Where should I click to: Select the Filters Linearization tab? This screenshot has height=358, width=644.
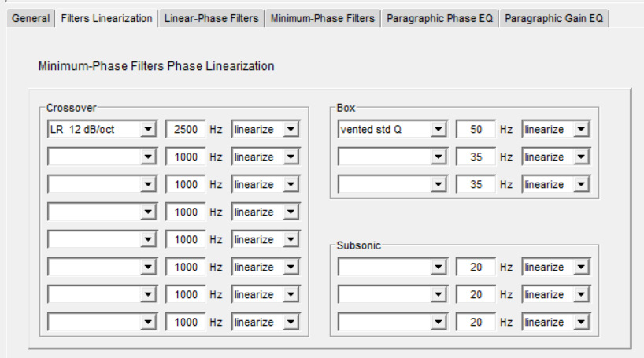coord(106,18)
